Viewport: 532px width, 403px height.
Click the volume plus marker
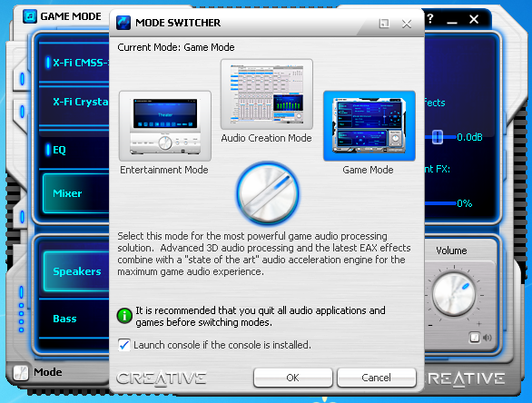click(478, 324)
